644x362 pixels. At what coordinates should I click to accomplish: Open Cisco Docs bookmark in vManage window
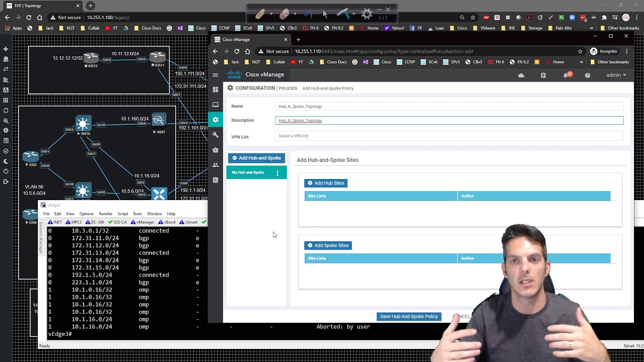point(334,62)
